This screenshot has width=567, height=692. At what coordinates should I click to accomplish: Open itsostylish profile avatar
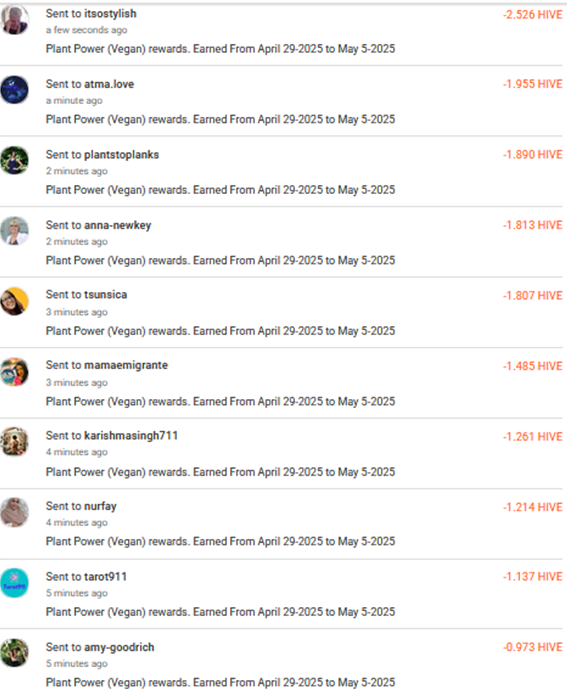(15, 20)
